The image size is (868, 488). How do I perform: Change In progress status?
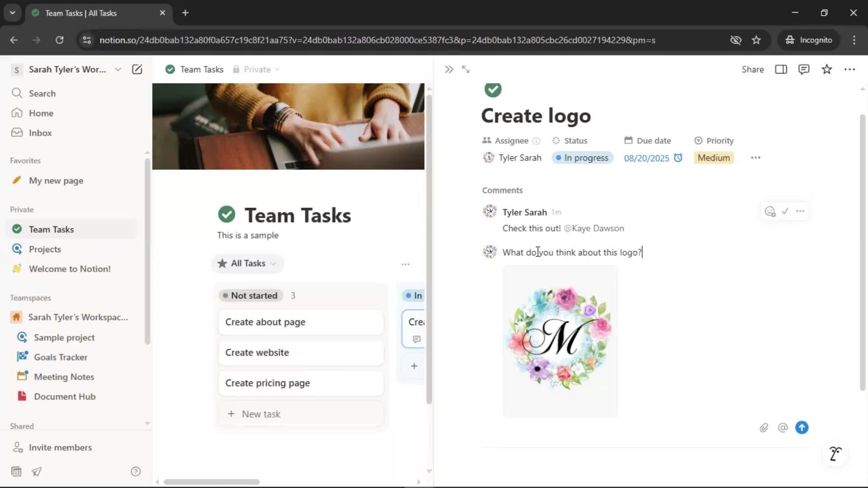582,158
